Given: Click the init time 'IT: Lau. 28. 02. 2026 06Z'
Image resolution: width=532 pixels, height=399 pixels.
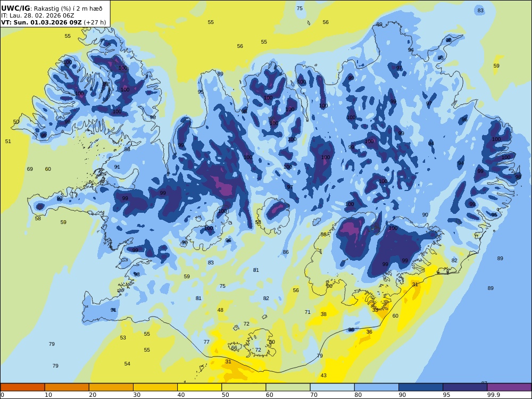Looking at the screenshot, I should [x=37, y=15].
